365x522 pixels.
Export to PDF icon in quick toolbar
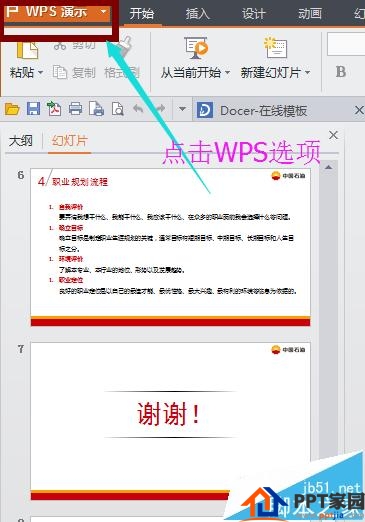click(x=54, y=109)
